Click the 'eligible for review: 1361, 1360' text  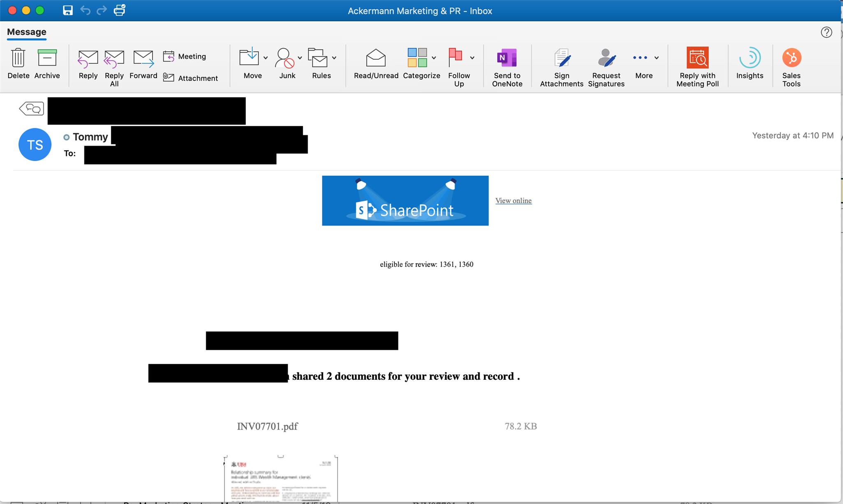pyautogui.click(x=426, y=264)
